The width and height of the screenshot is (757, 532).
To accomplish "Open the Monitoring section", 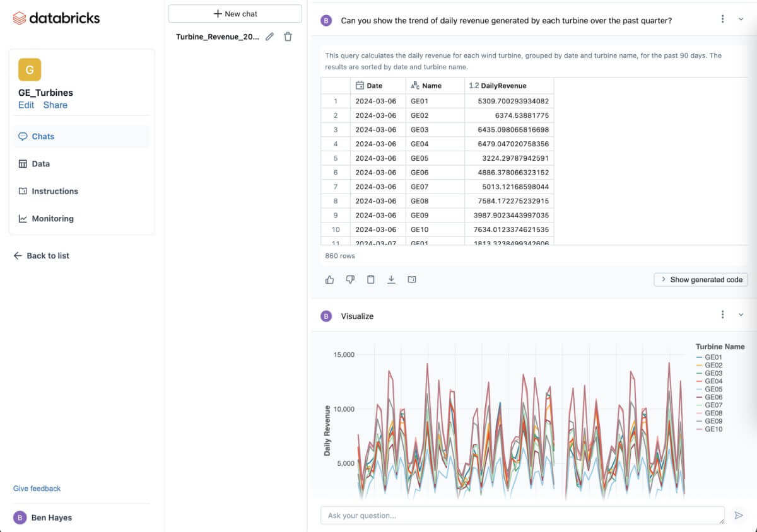I will tap(52, 219).
